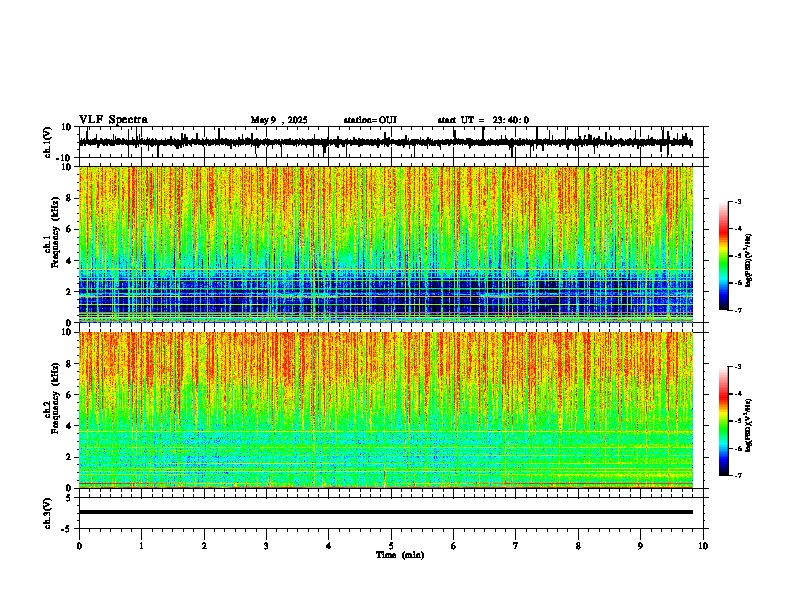792x612 pixels.
Task: Click the "Time (min)" axis label
Action: pyautogui.click(x=400, y=555)
